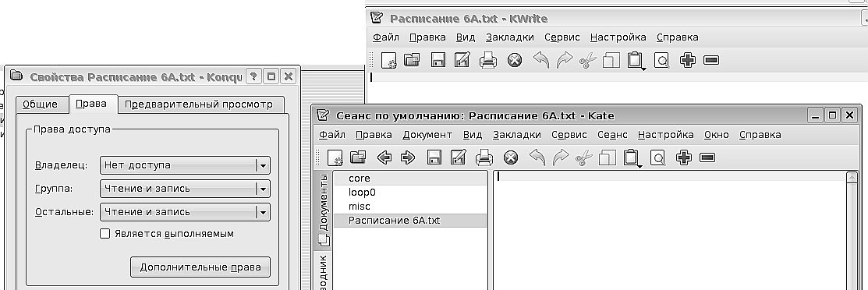Click Paste clipboard icon in Kate toolbar
The height and width of the screenshot is (290, 868).
tap(632, 157)
